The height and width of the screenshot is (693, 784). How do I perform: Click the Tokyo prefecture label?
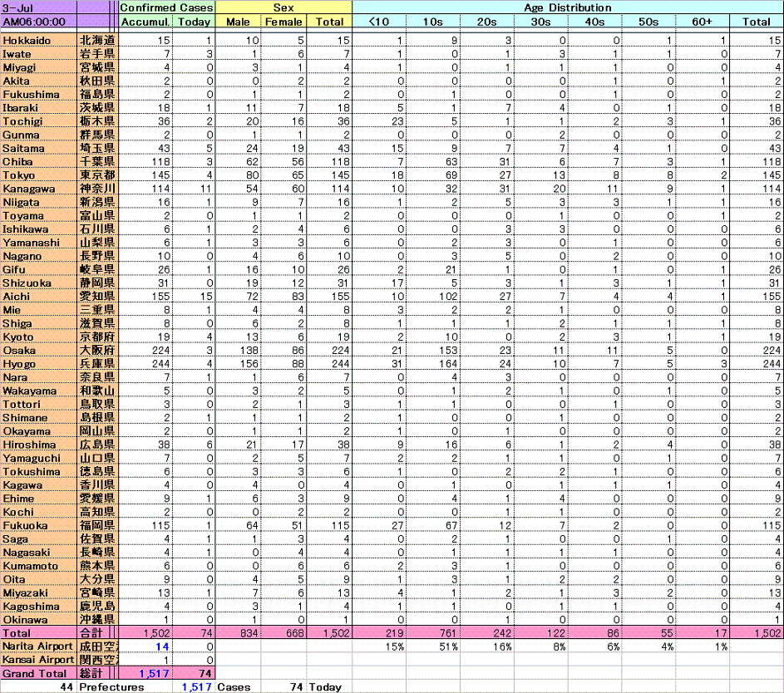point(38,174)
